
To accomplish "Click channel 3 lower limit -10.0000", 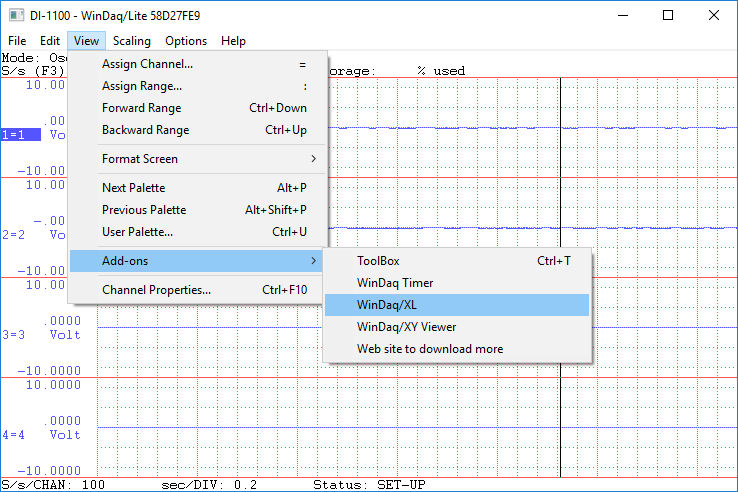I will pos(49,371).
